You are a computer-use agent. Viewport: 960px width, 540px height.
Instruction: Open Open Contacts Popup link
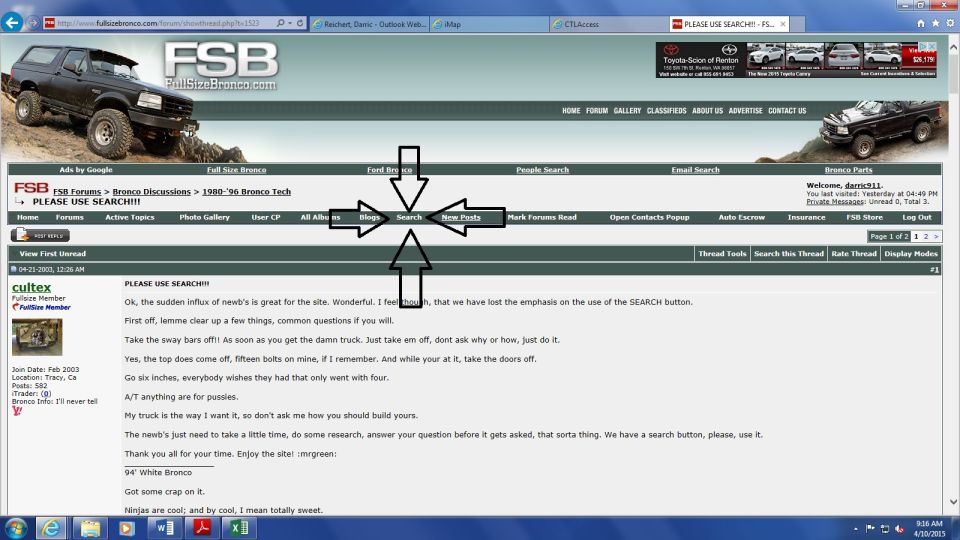coord(649,217)
